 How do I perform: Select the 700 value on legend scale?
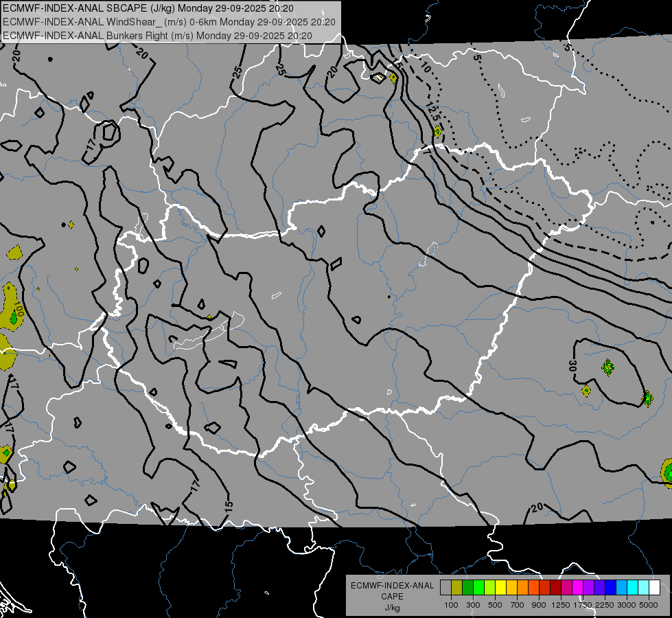[517, 605]
